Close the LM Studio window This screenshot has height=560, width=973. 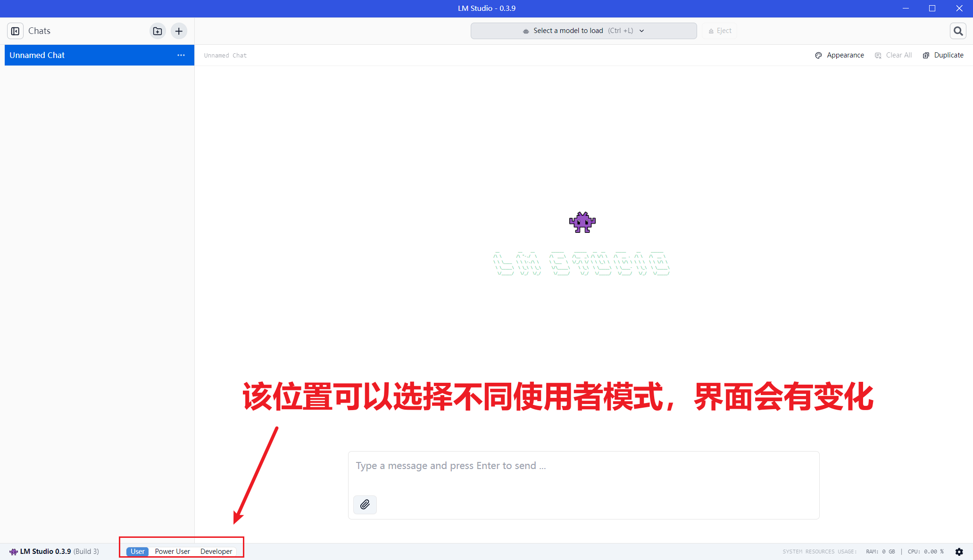tap(959, 8)
